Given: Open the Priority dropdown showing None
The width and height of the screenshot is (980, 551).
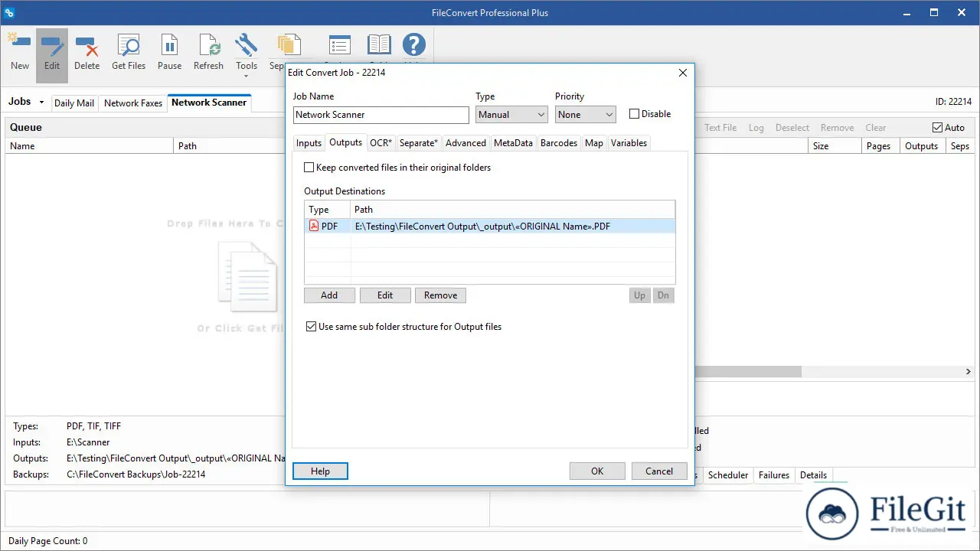Looking at the screenshot, I should pos(585,115).
